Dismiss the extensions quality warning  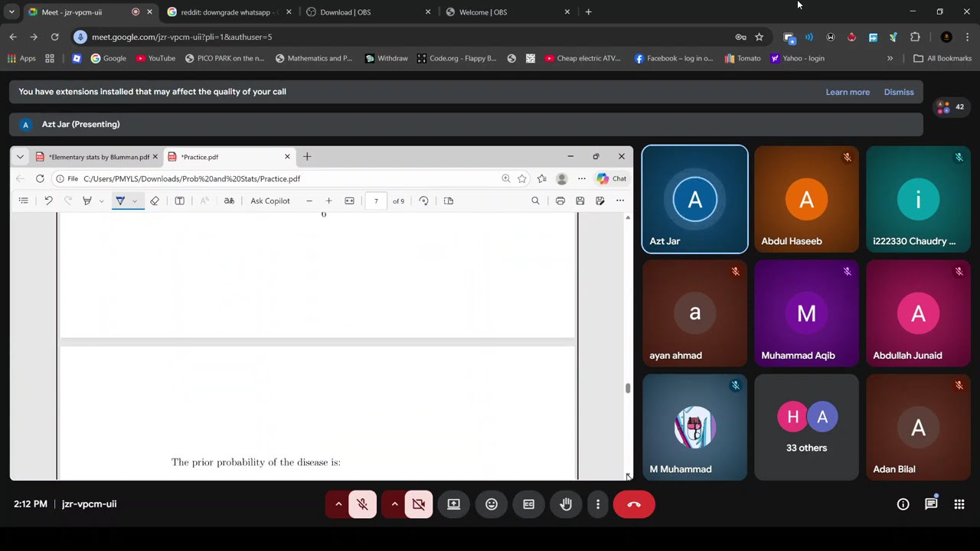899,92
